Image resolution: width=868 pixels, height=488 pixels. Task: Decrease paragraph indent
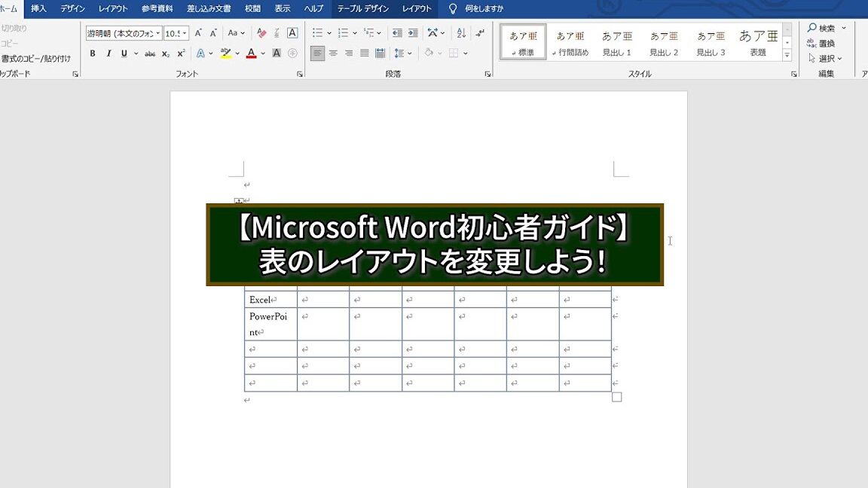(x=397, y=33)
